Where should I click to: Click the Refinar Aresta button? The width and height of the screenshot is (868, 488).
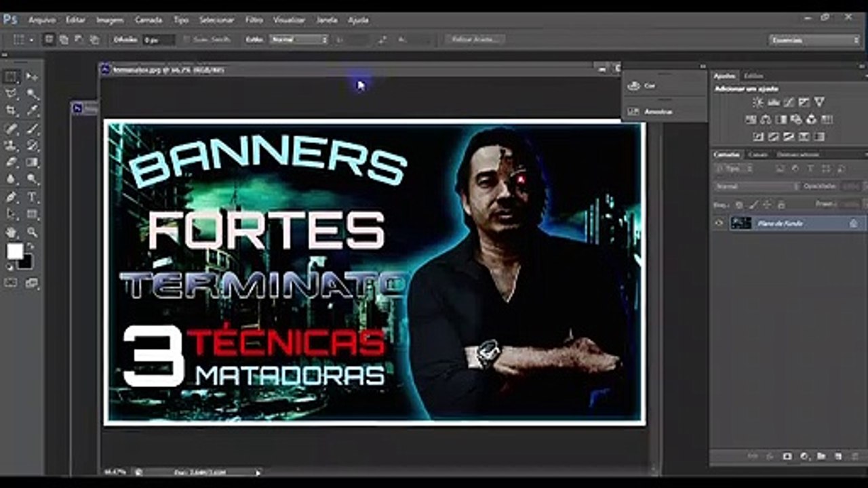(475, 39)
